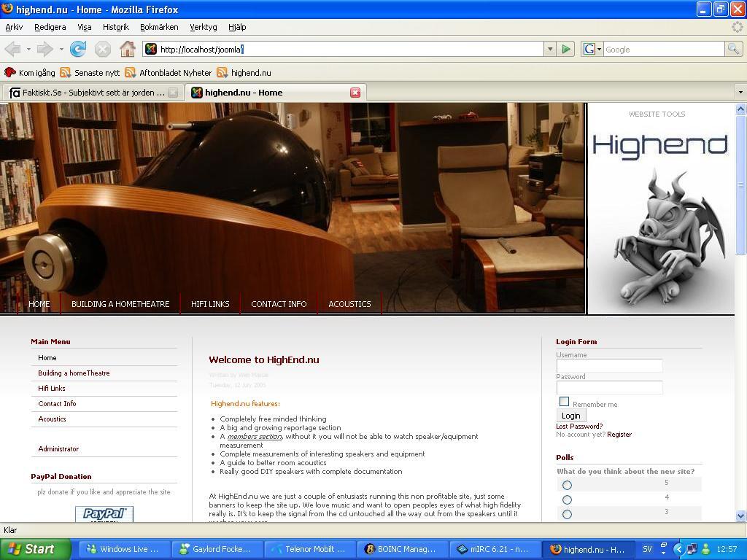The height and width of the screenshot is (560, 747).
Task: Open the Visa menu
Action: (x=85, y=27)
